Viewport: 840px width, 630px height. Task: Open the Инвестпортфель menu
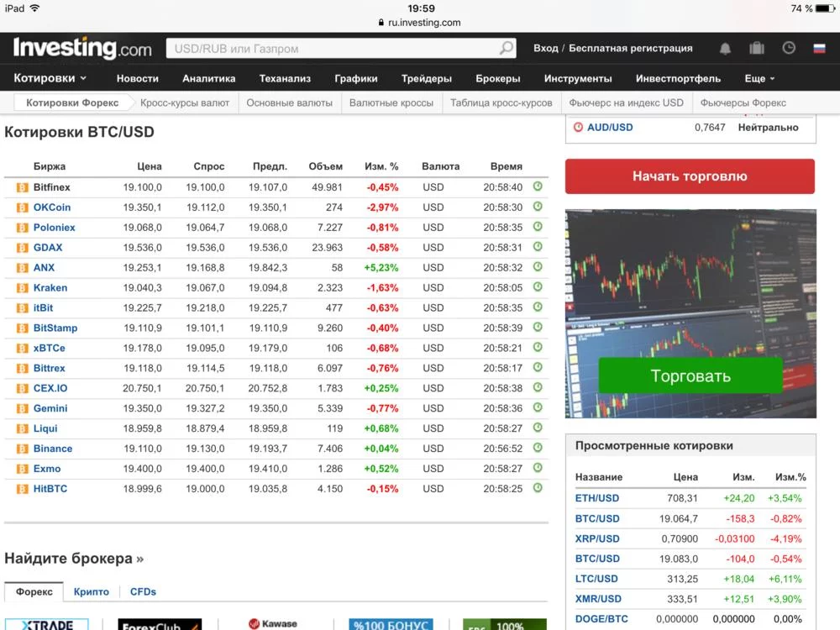(678, 79)
